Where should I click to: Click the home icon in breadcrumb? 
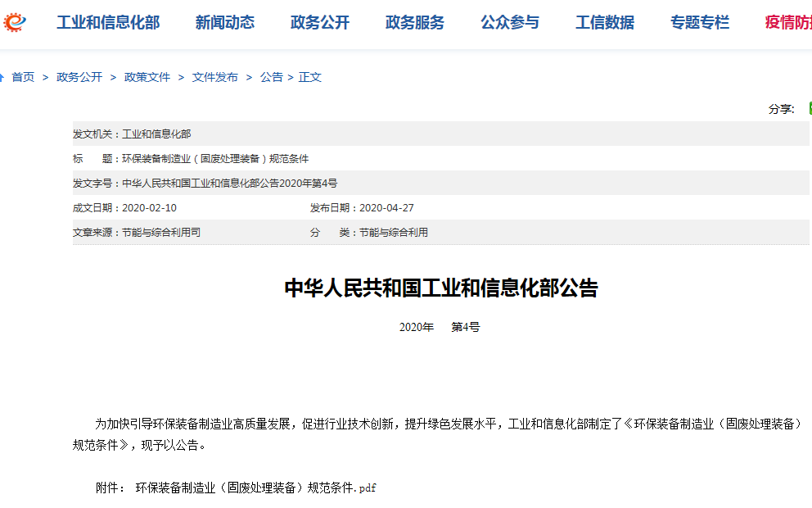(x=2, y=78)
